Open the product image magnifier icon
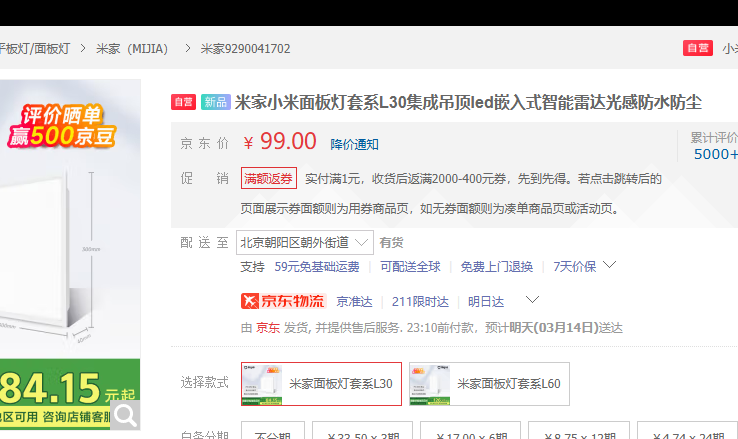This screenshot has width=738, height=439. click(125, 415)
